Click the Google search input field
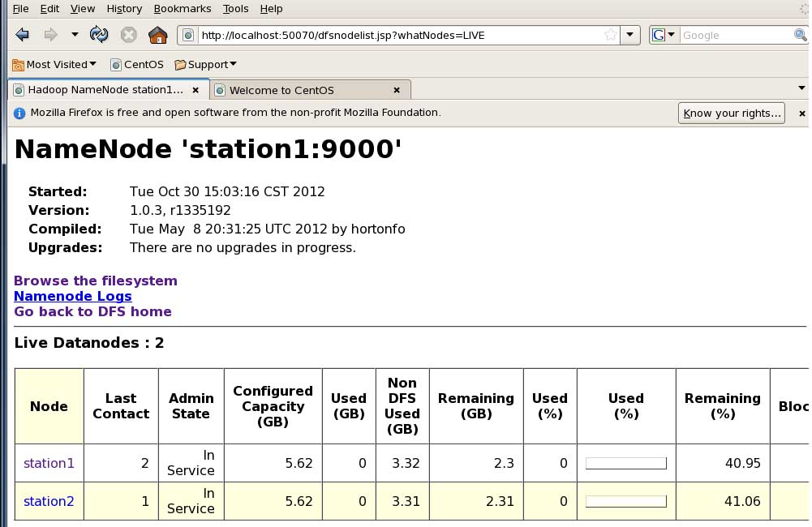Viewport: 812px width, 527px height. [x=734, y=35]
